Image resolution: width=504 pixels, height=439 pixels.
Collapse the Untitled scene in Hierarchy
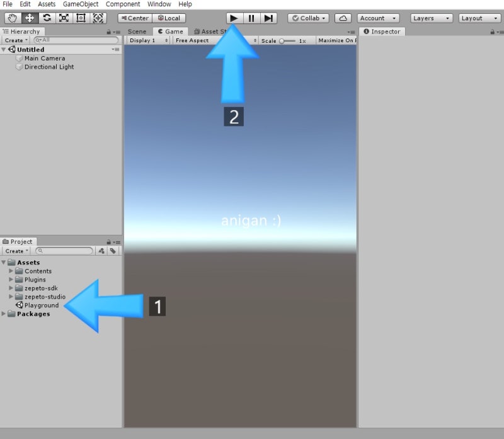tap(4, 50)
